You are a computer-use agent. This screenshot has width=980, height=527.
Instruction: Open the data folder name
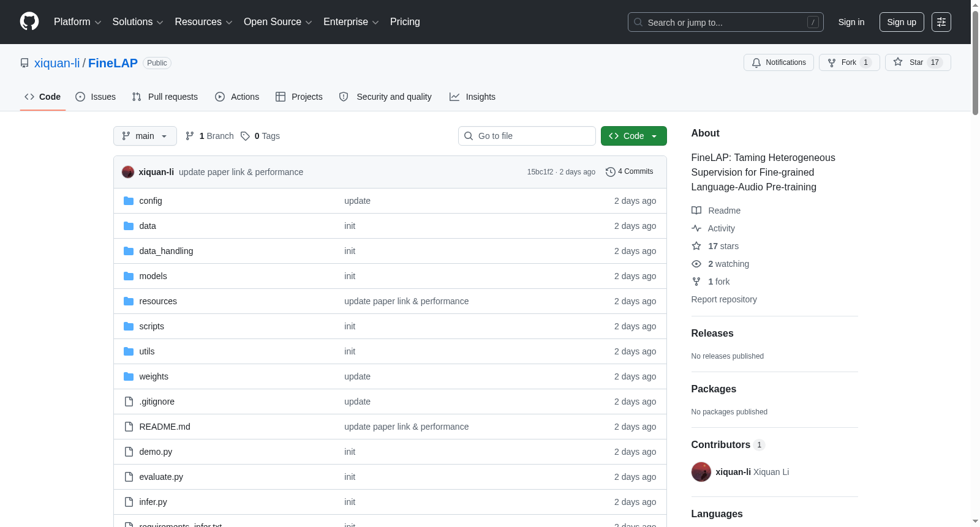point(148,226)
